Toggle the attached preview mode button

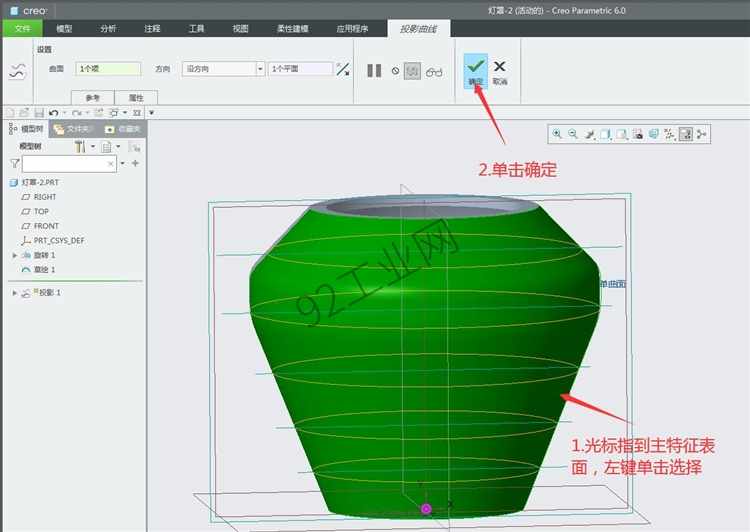(412, 71)
